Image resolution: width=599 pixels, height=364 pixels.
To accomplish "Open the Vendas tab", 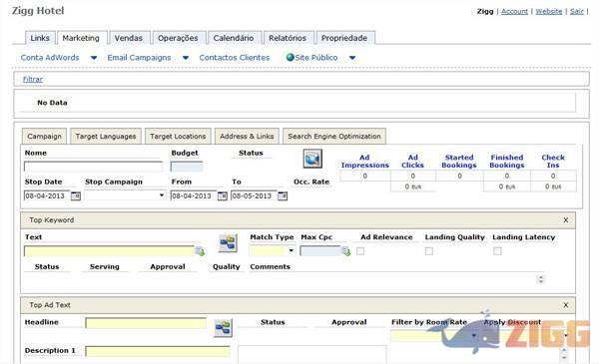I will (x=129, y=38).
